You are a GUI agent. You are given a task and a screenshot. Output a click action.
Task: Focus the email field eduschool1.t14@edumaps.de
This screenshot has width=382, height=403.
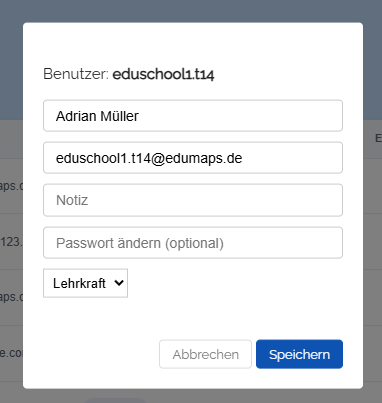(193, 158)
